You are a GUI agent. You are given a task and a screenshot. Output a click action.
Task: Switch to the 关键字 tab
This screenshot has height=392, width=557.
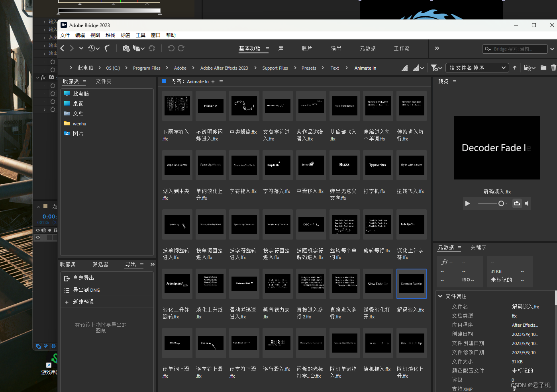479,247
